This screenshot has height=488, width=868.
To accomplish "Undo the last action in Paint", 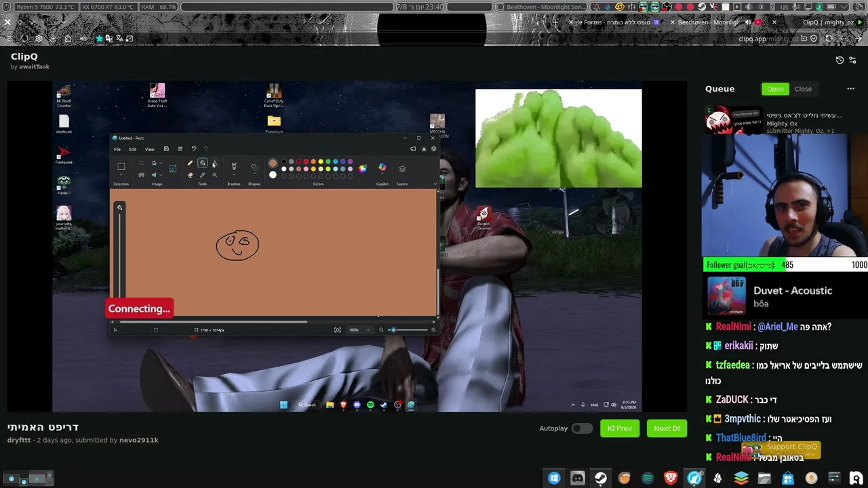I will (194, 149).
